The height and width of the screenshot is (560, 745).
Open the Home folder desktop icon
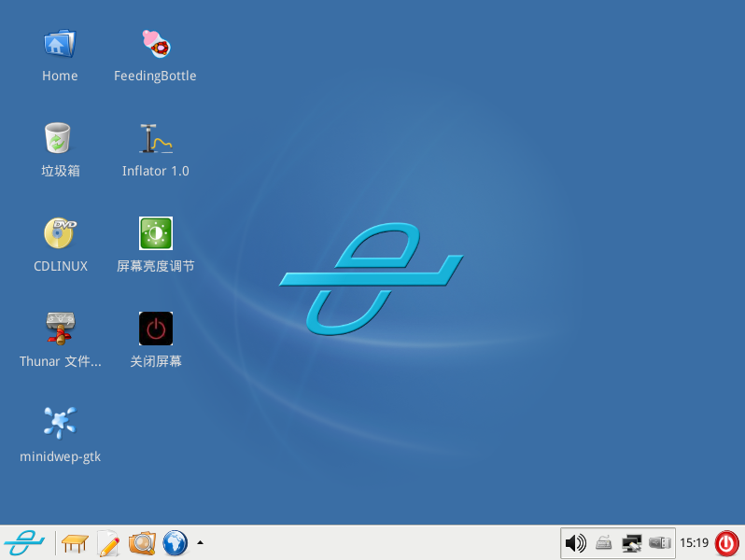60,43
